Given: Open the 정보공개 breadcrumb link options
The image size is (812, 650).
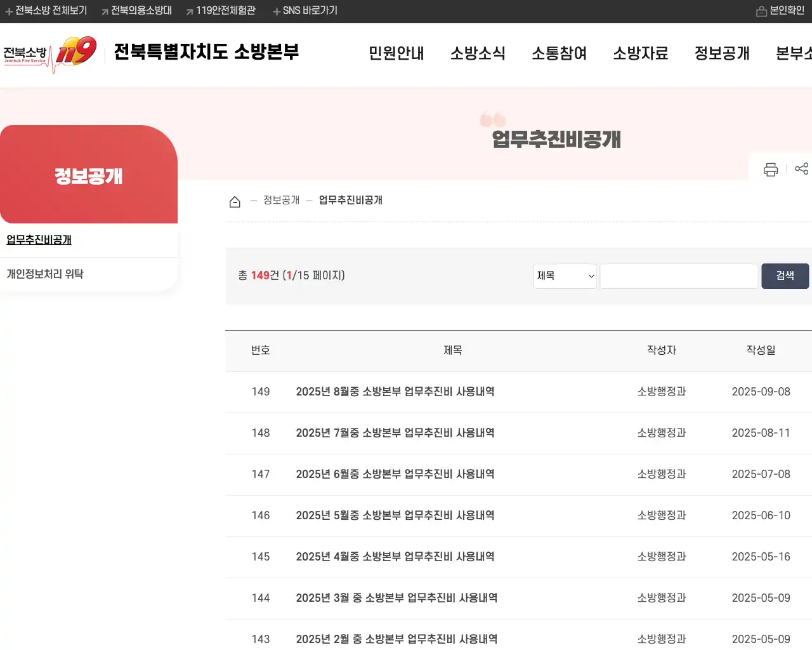Looking at the screenshot, I should [280, 199].
